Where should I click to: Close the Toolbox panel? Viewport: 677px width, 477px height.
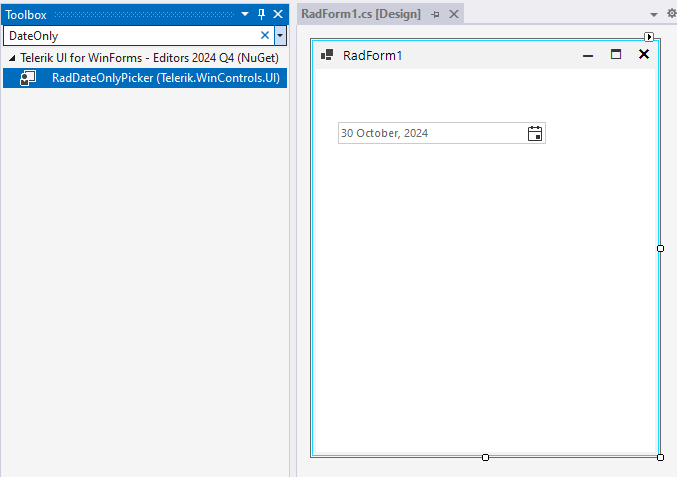pos(278,14)
